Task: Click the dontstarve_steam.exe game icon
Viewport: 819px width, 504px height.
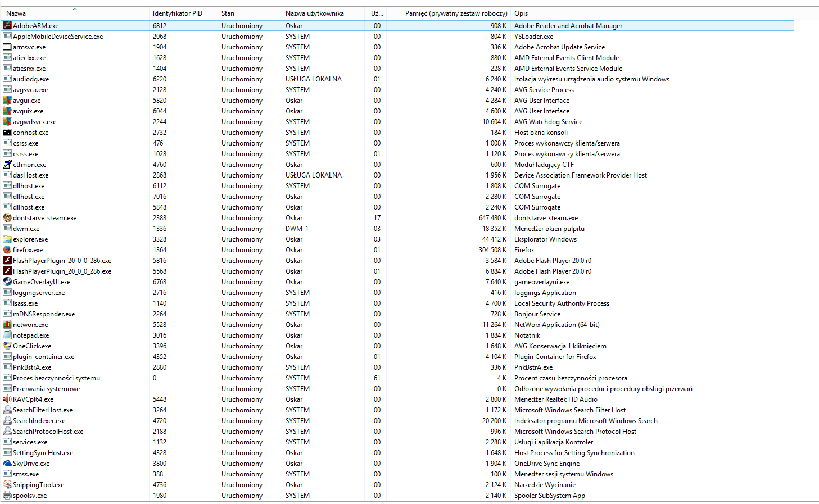Action: (x=7, y=217)
